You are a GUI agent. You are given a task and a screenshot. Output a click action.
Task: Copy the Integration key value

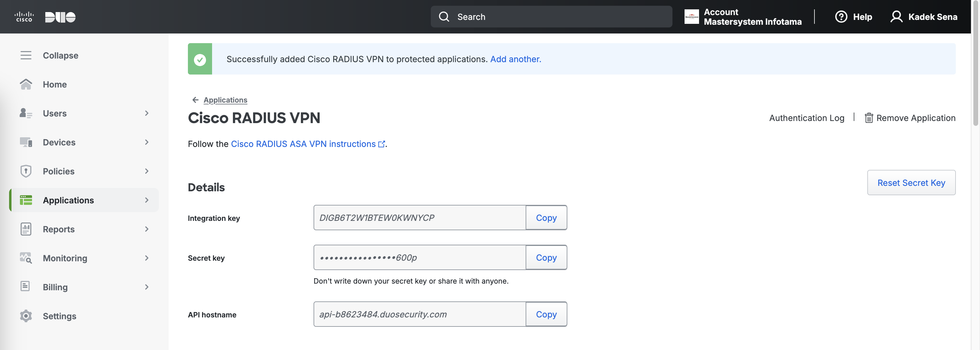[546, 218]
